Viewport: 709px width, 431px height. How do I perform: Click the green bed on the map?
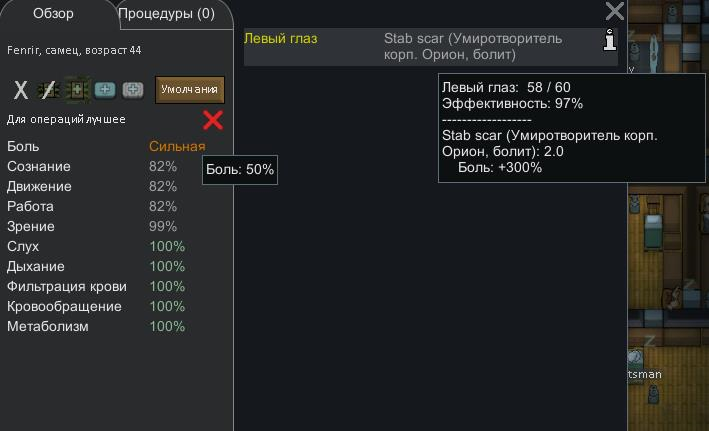coord(651,233)
